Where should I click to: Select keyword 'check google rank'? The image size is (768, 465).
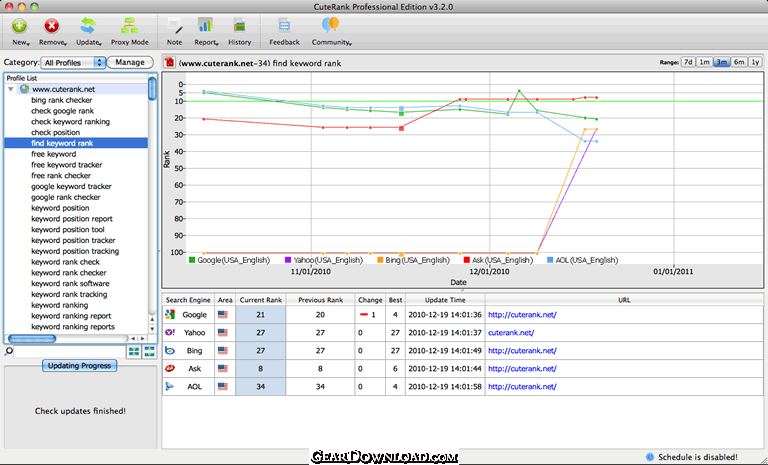[63, 111]
